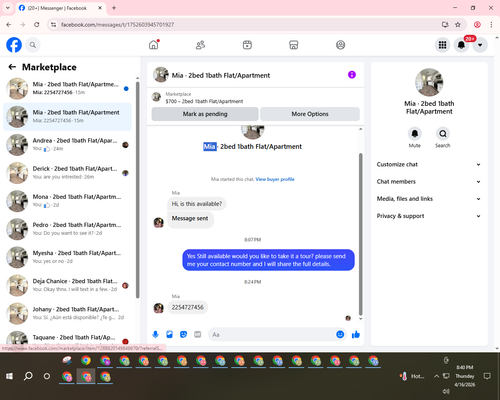This screenshot has width=500, height=400.
Task: Click the $700 2bed 1bath listing link
Action: click(204, 101)
